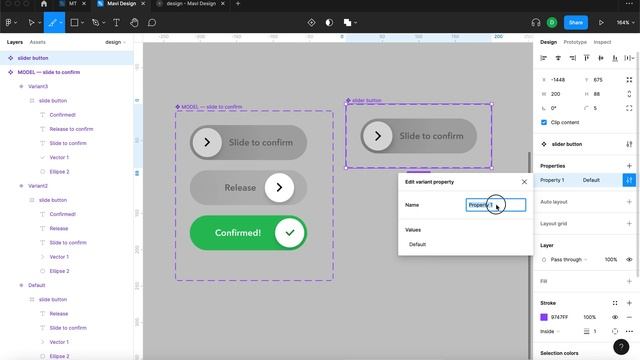Click highlighted edit property icon
The width and height of the screenshot is (640, 360).
click(629, 180)
